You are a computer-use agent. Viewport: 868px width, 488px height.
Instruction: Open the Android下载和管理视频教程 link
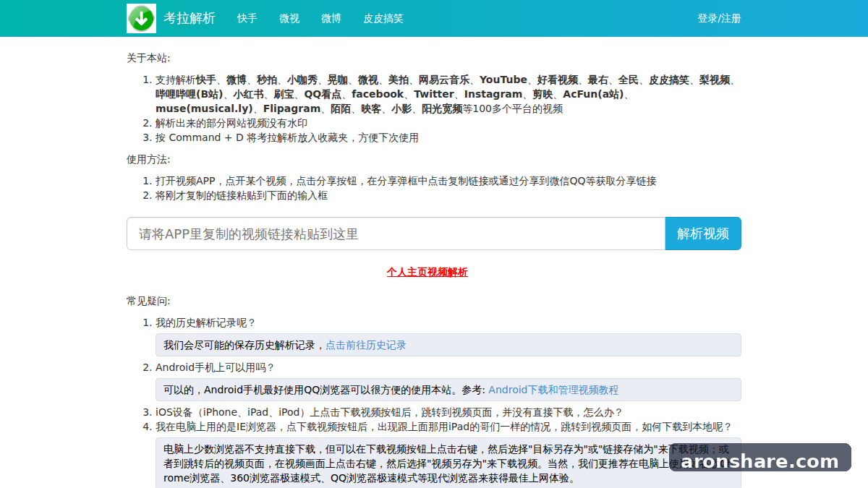pyautogui.click(x=553, y=390)
